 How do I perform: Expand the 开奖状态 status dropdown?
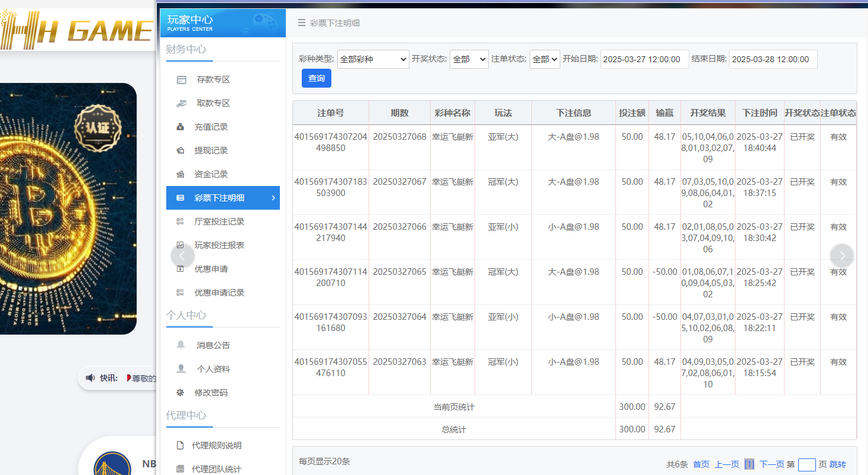[469, 59]
